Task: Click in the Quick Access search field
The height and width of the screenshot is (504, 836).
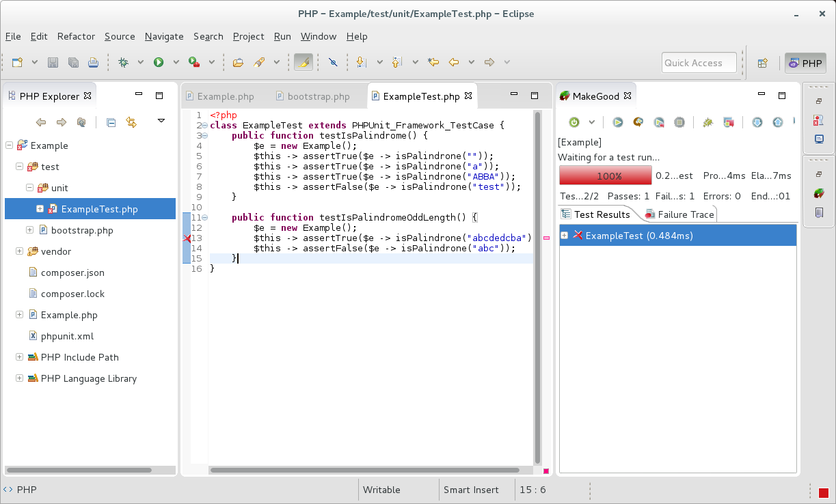Action: pos(699,63)
